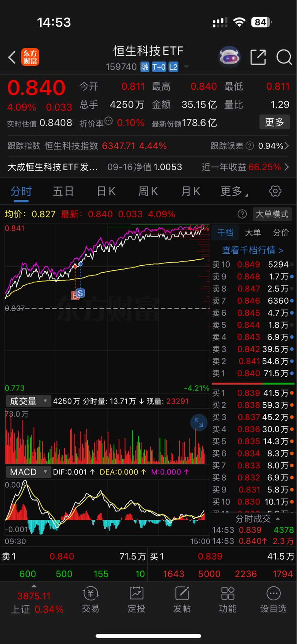The width and height of the screenshot is (297, 644).
Task: Open 交易 trade icon
Action: click(91, 600)
